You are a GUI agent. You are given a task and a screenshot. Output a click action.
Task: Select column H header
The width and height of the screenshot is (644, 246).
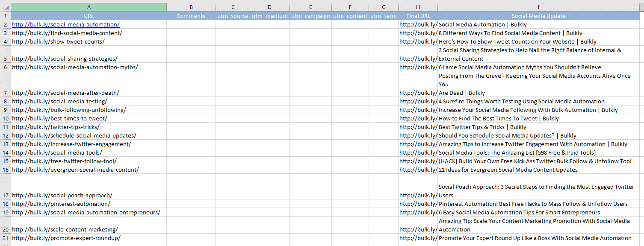point(418,7)
